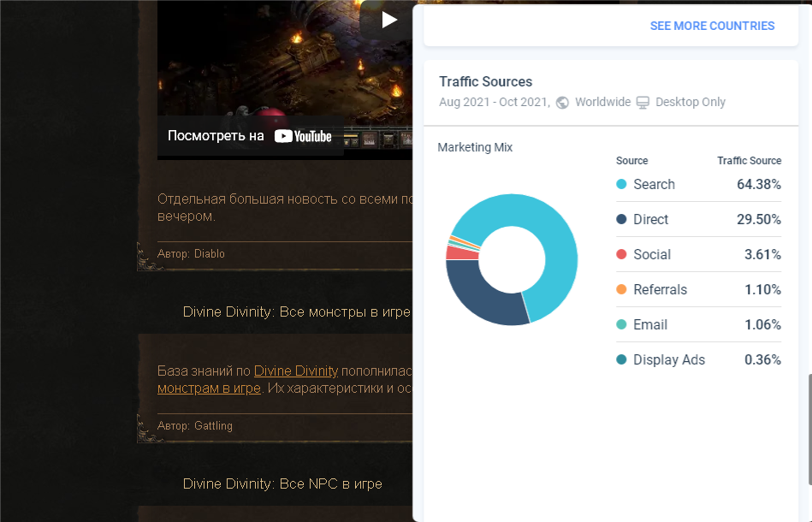Image resolution: width=812 pixels, height=522 pixels.
Task: Click the 3.61% social traffic value
Action: point(762,255)
